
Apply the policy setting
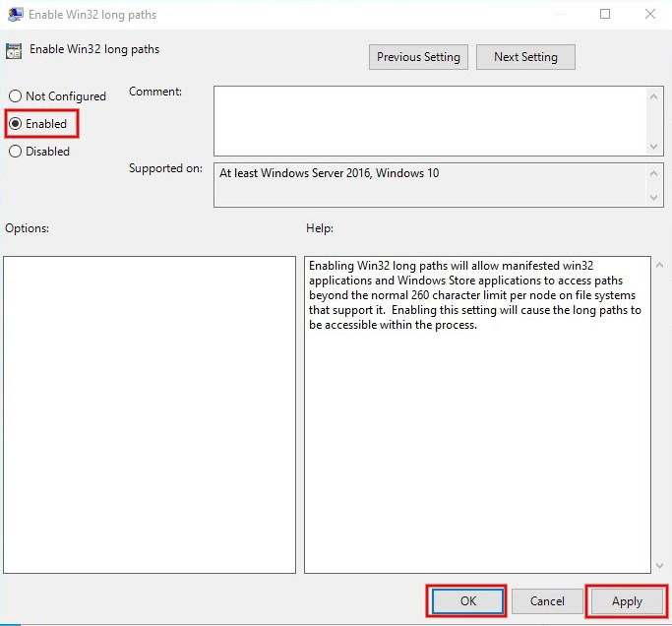[627, 601]
